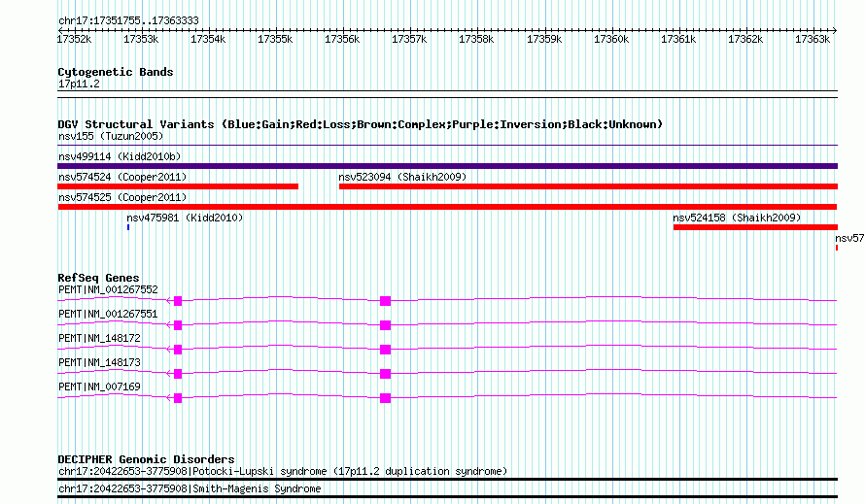
Task: Open the PEMT|NM_001267552 transcript label
Action: click(108, 290)
